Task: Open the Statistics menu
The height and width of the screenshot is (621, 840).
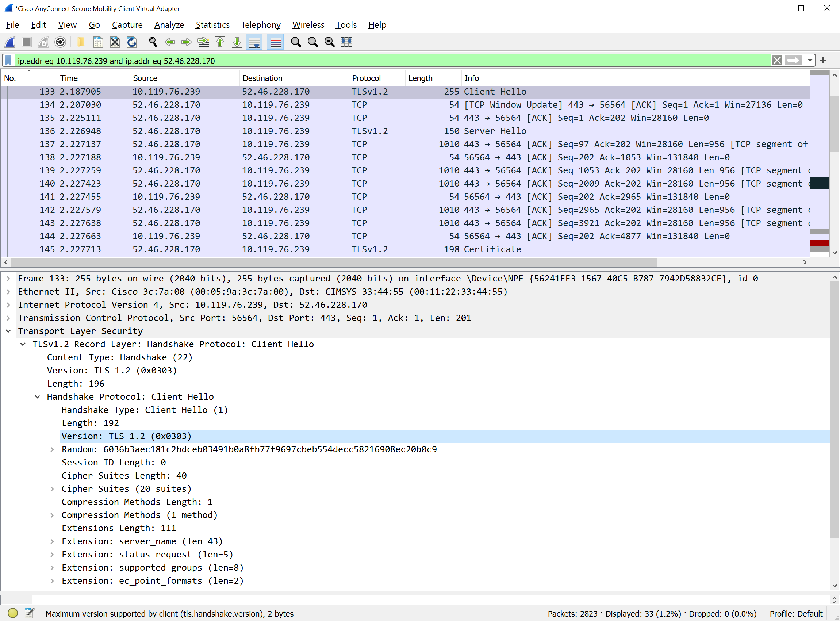Action: click(x=213, y=25)
